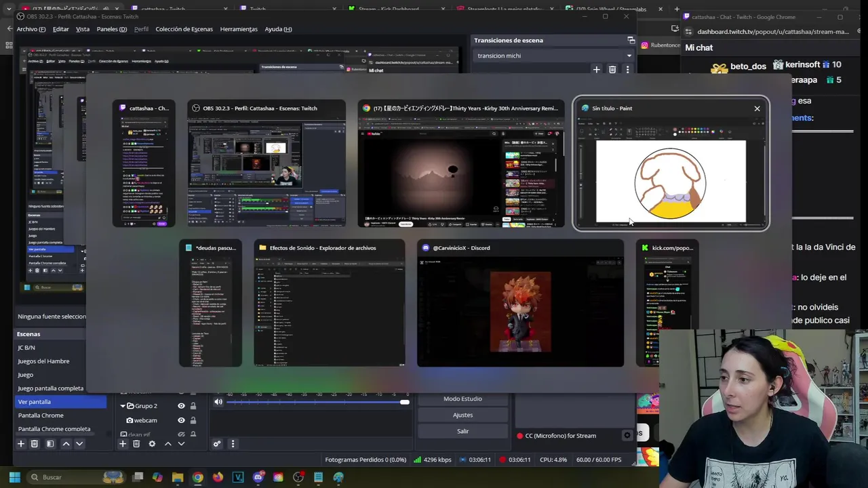Remove the selected scene with trash icon

pyautogui.click(x=35, y=444)
